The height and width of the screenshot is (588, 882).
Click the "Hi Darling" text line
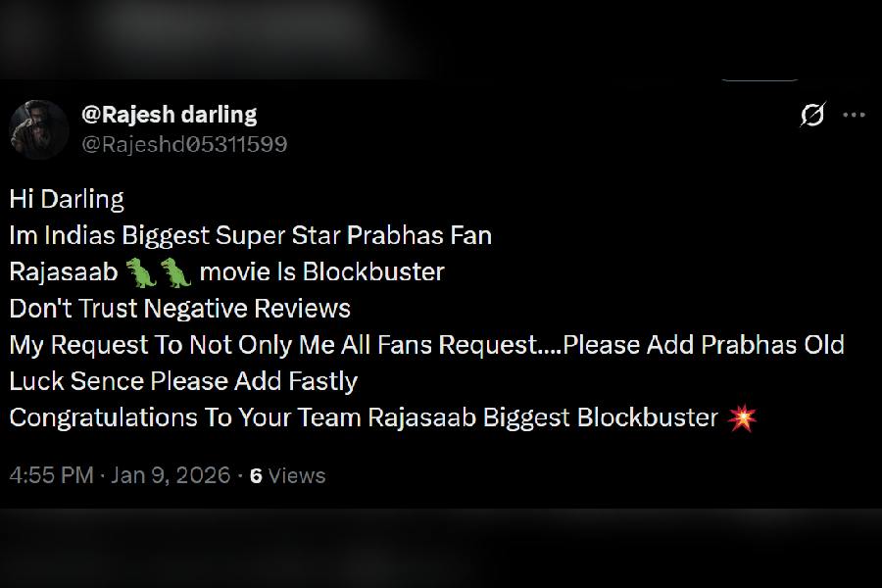67,200
